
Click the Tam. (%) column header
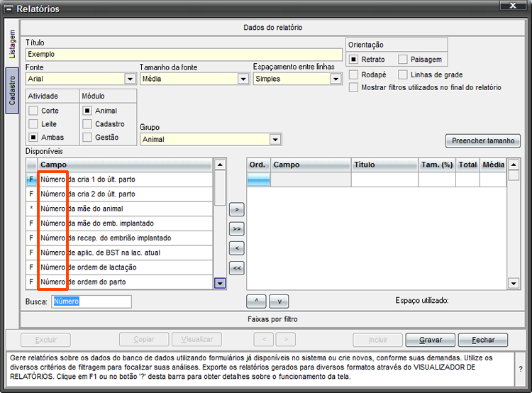437,165
